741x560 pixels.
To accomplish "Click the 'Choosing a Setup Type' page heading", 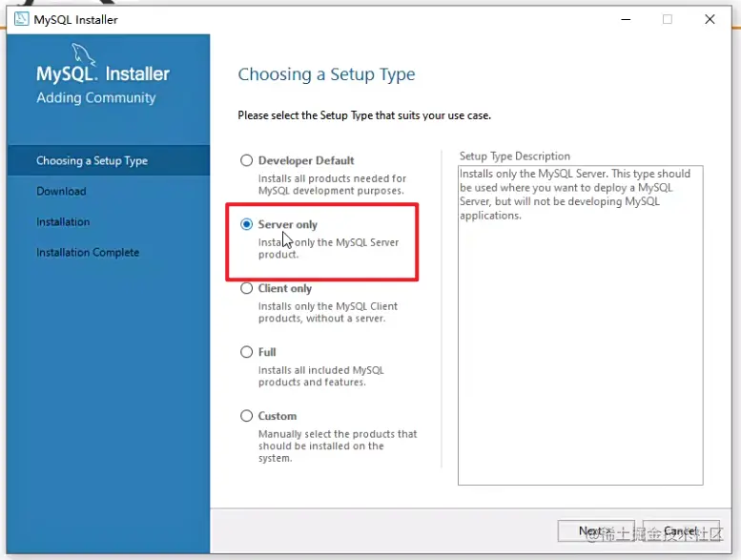I will click(326, 74).
